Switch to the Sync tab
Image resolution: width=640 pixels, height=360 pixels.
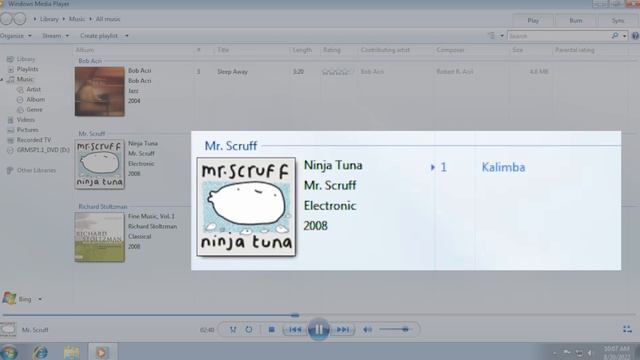pos(618,20)
